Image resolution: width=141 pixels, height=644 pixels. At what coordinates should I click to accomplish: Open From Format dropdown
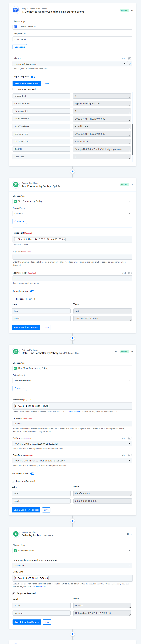pos(72,461)
